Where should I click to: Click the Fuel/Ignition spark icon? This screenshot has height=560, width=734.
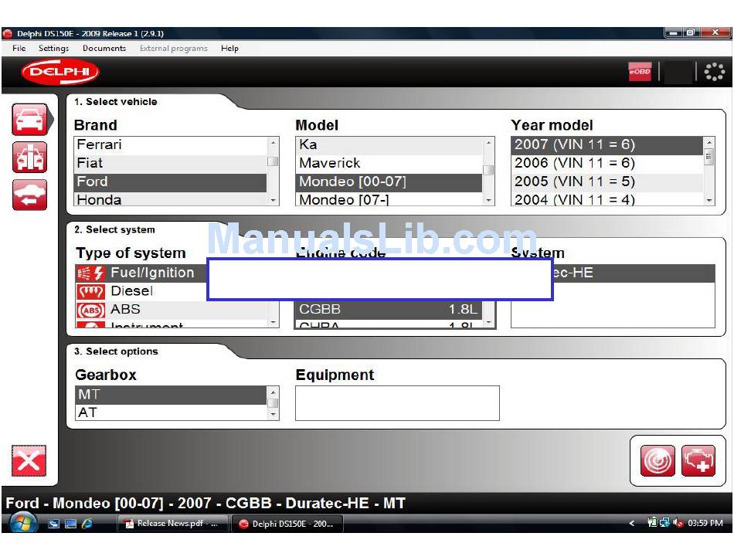coord(90,273)
